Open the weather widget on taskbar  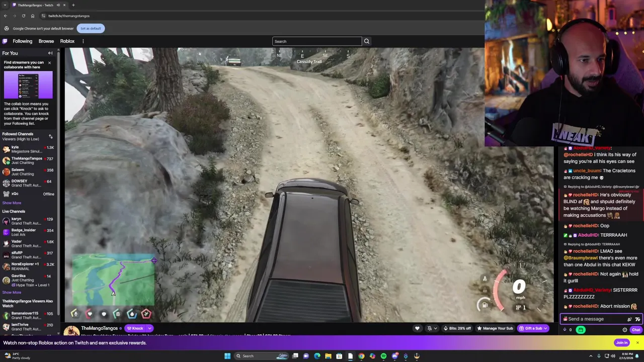pos(17,356)
